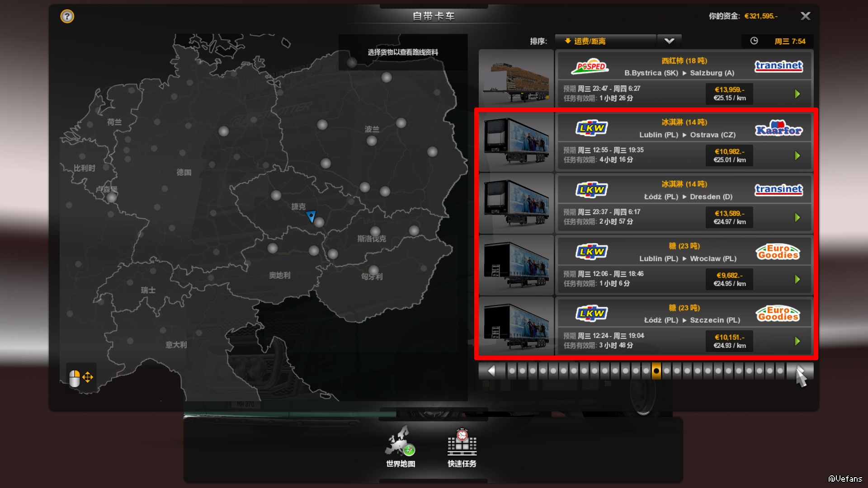Select the last page dot in pagination
The height and width of the screenshot is (488, 868).
[780, 371]
